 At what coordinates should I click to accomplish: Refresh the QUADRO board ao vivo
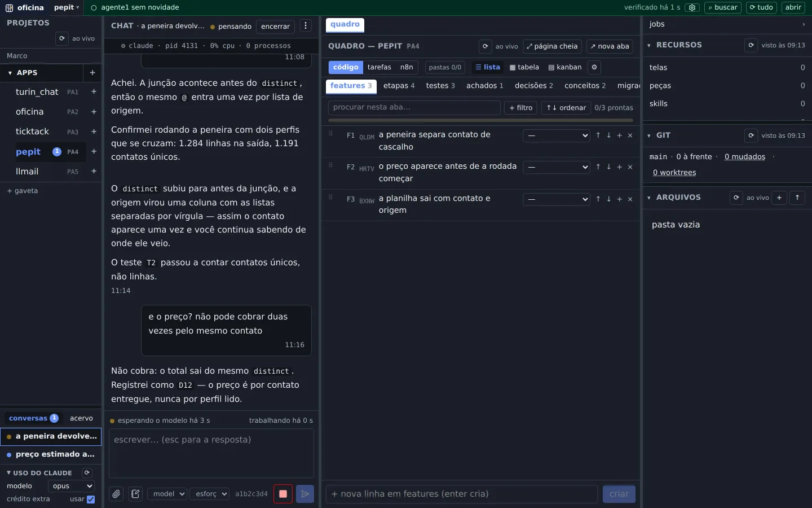click(x=485, y=46)
